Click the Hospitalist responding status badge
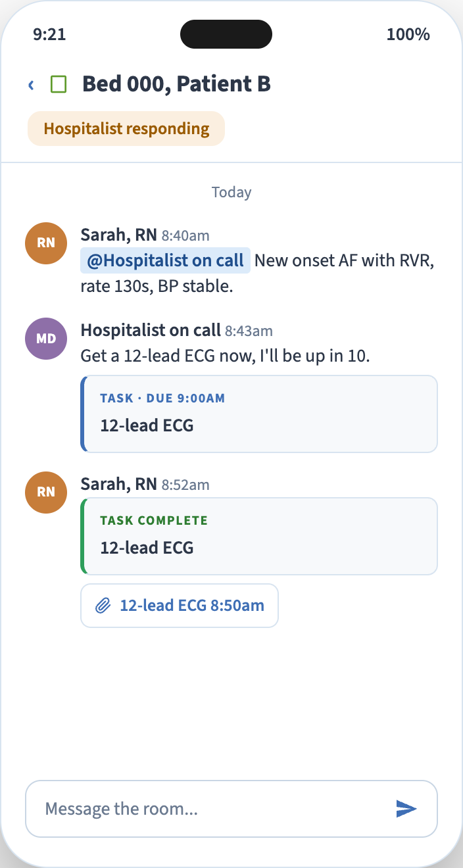 point(126,129)
